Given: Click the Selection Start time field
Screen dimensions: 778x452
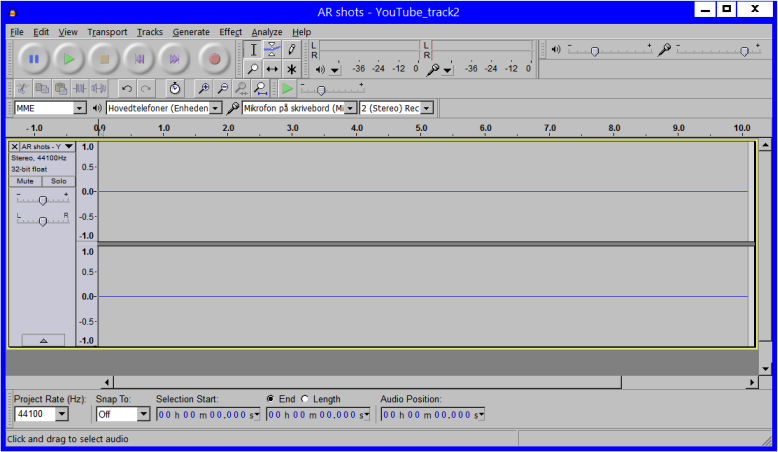Looking at the screenshot, I should point(208,415).
